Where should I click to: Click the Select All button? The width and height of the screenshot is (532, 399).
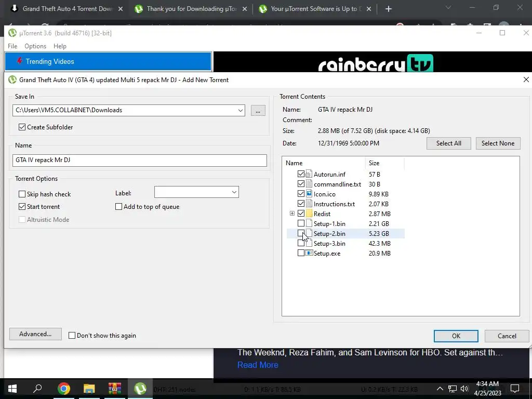448,143
